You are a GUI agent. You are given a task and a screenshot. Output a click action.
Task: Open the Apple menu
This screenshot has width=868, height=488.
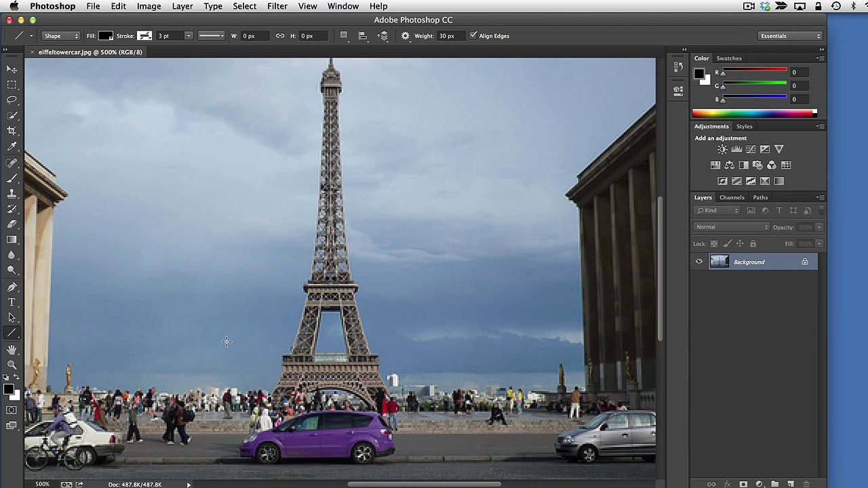coord(14,6)
